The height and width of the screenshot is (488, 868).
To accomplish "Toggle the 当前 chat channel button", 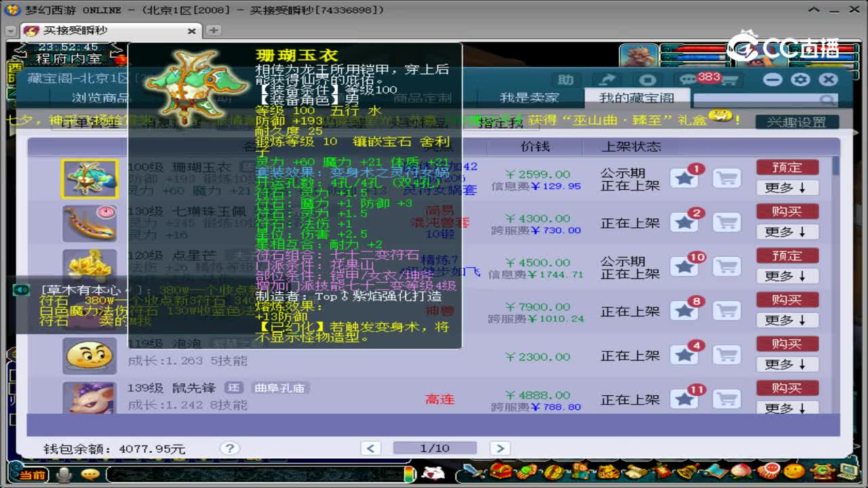I will pyautogui.click(x=33, y=474).
